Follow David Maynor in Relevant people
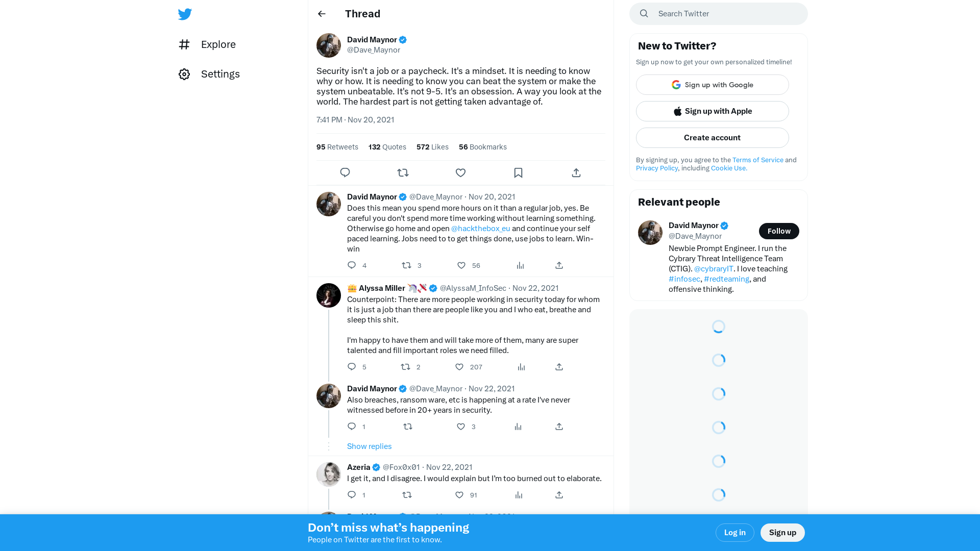The width and height of the screenshot is (980, 551). (779, 231)
